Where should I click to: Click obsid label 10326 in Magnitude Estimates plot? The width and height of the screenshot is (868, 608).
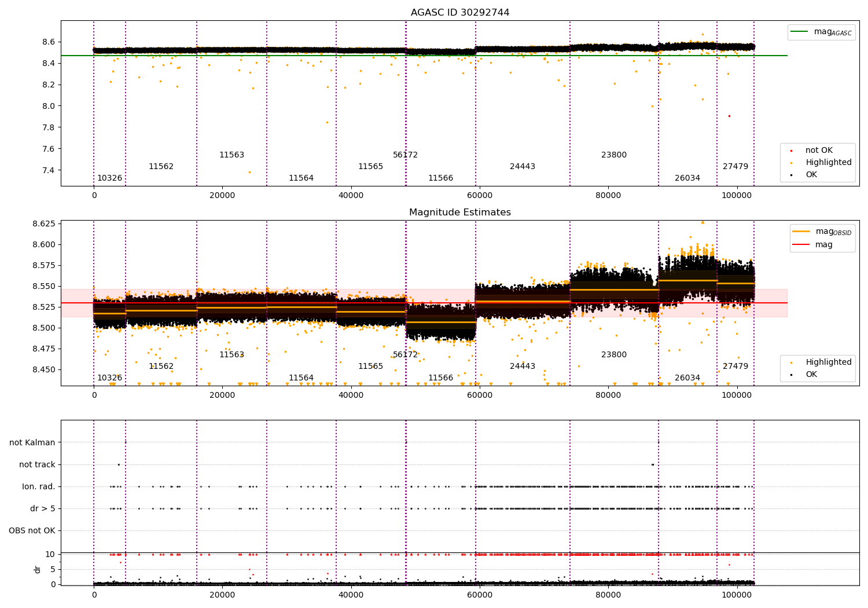[x=109, y=378]
